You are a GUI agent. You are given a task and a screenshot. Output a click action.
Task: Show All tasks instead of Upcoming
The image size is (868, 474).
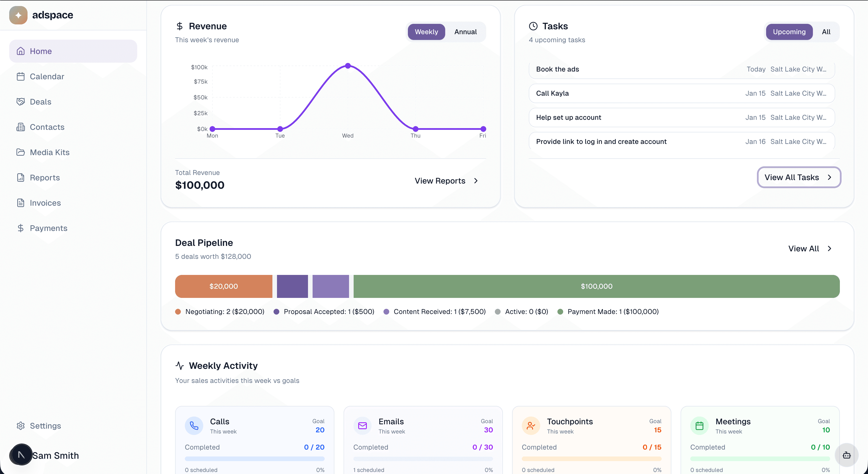tap(826, 32)
